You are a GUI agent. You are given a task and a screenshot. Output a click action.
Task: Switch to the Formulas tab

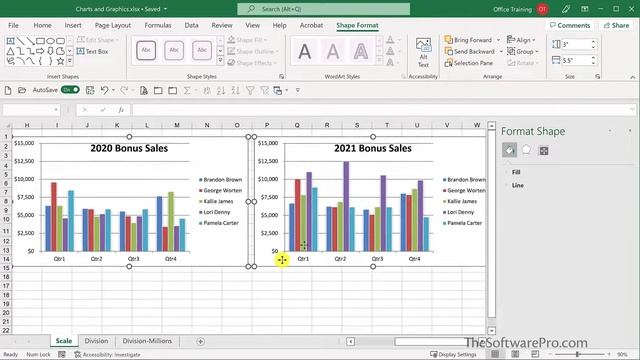(158, 25)
